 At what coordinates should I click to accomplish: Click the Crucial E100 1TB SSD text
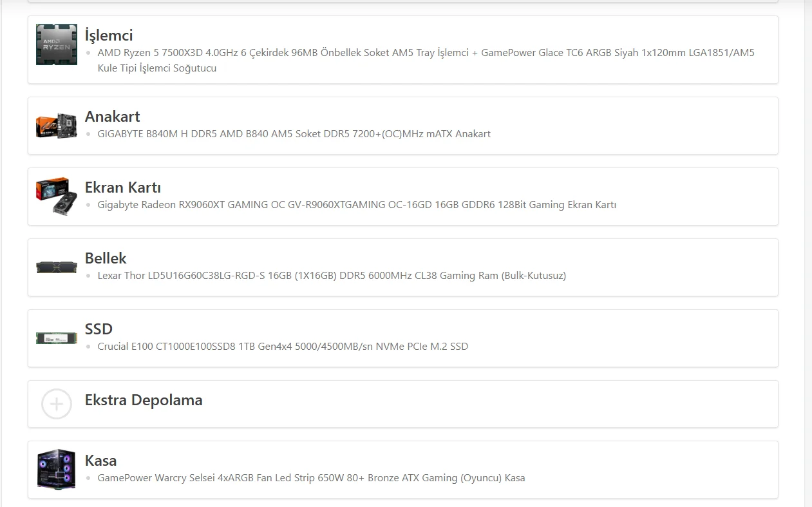pos(283,347)
